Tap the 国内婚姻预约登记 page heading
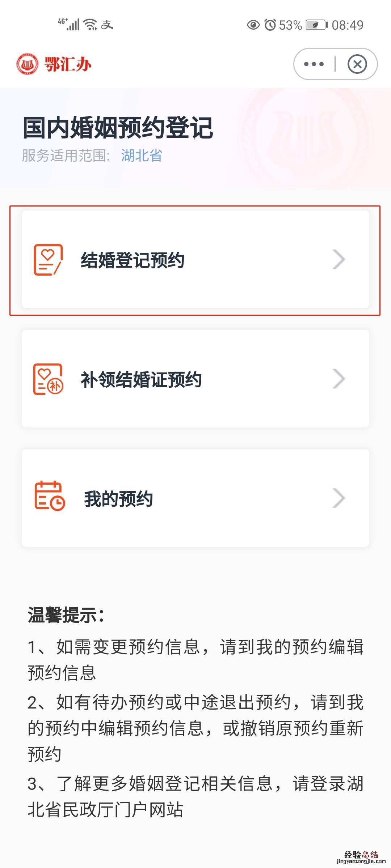The width and height of the screenshot is (391, 868). (x=118, y=128)
